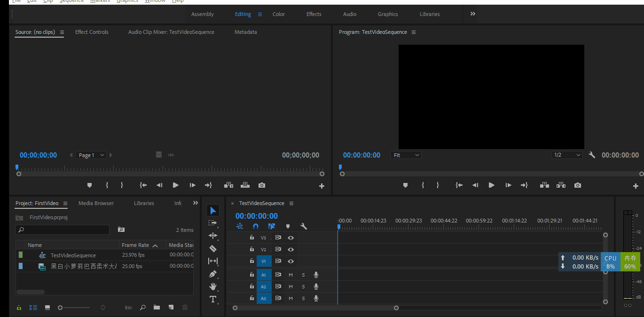Select the Selection tool arrow

click(213, 210)
